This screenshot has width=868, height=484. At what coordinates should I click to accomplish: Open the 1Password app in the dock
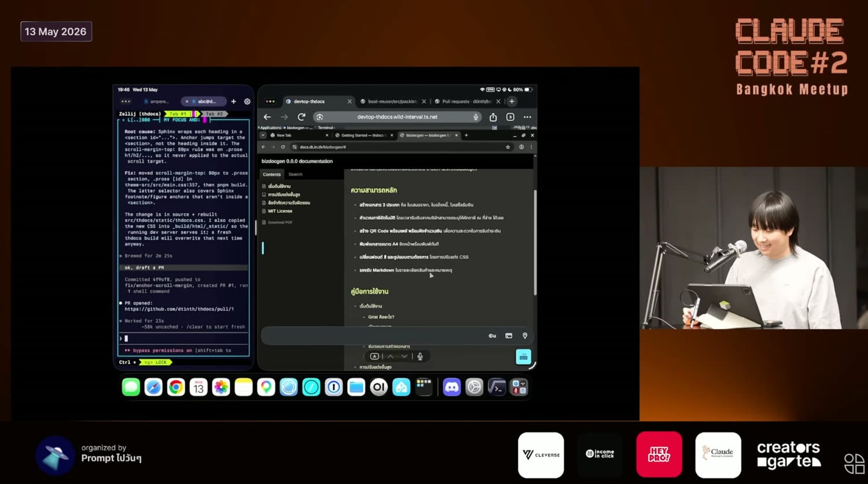tap(334, 387)
